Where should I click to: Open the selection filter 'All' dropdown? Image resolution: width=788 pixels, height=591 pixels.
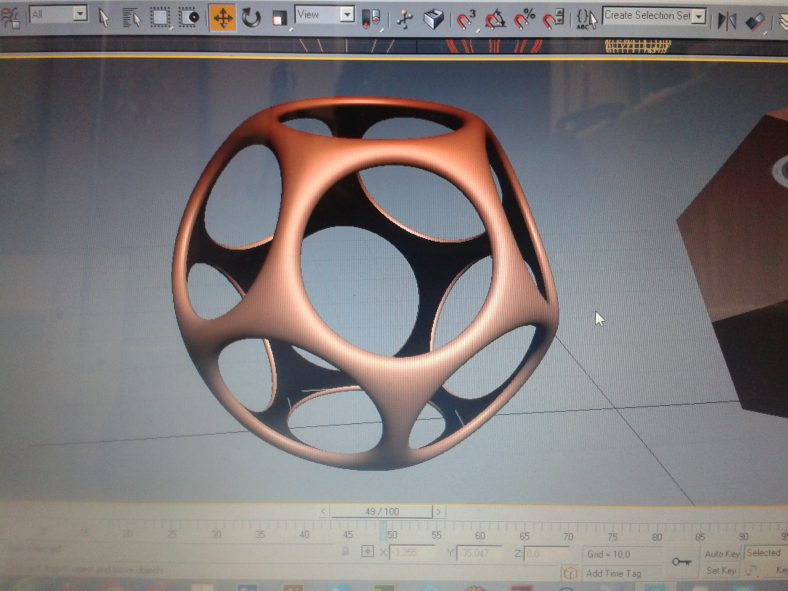tap(58, 15)
